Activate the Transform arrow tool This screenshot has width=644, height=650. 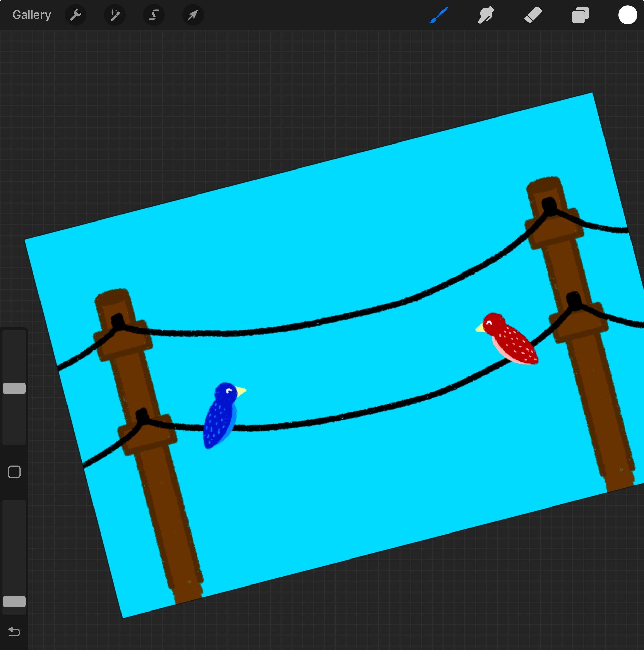(193, 15)
